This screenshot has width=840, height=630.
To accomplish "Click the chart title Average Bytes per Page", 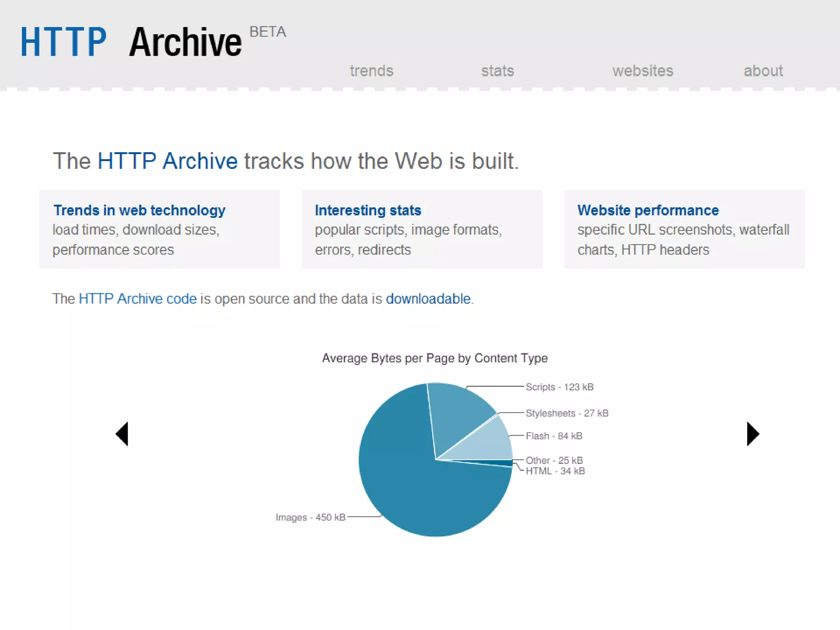I will pyautogui.click(x=435, y=358).
